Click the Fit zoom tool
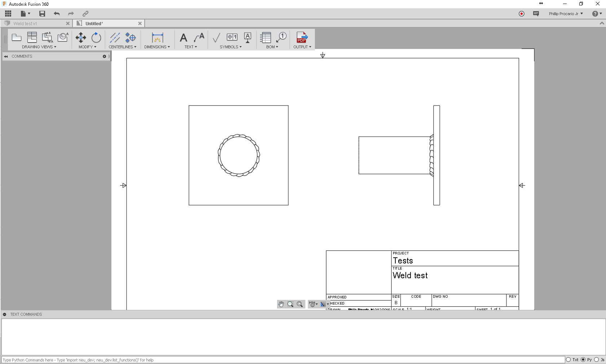 (x=300, y=304)
